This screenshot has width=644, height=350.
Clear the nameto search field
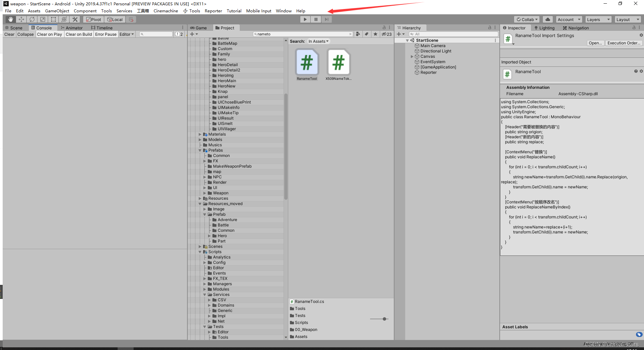click(350, 34)
